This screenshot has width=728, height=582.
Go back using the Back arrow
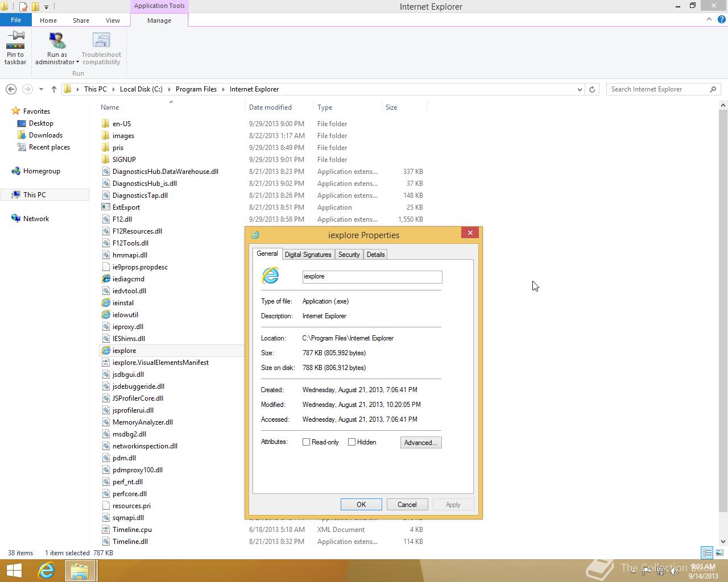coord(11,89)
